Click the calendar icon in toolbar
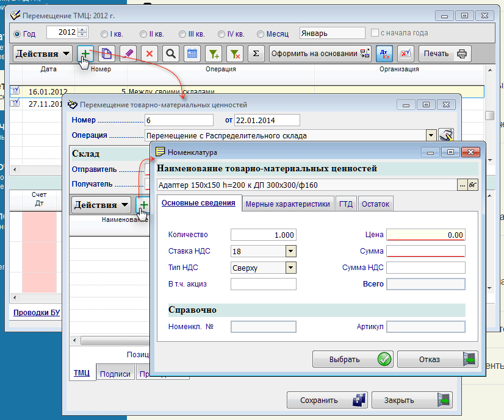 pyautogui.click(x=192, y=53)
